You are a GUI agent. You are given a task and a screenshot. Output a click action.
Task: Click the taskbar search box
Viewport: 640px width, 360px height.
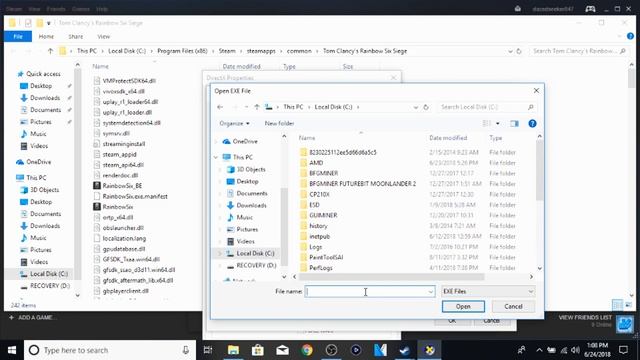pyautogui.click(x=110, y=350)
